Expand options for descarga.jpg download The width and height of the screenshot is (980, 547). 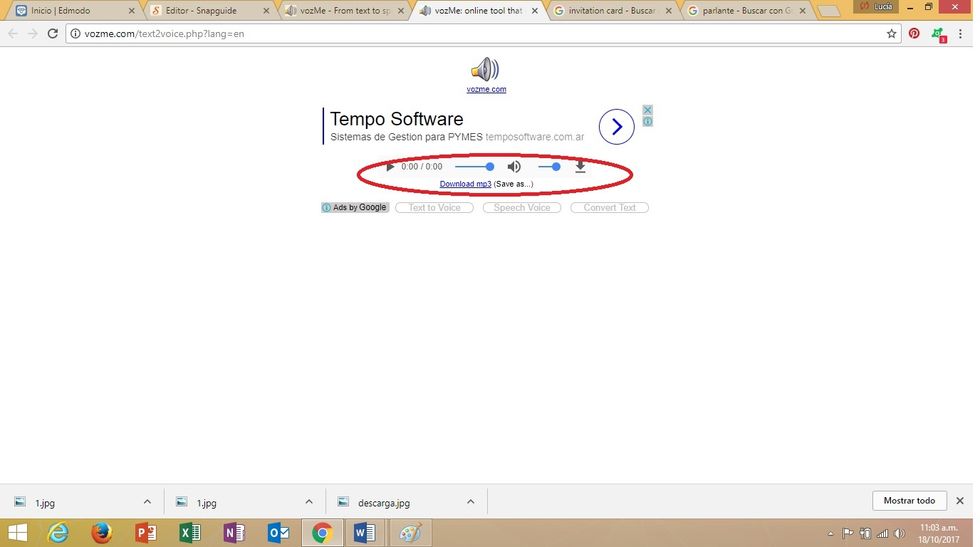pyautogui.click(x=470, y=501)
